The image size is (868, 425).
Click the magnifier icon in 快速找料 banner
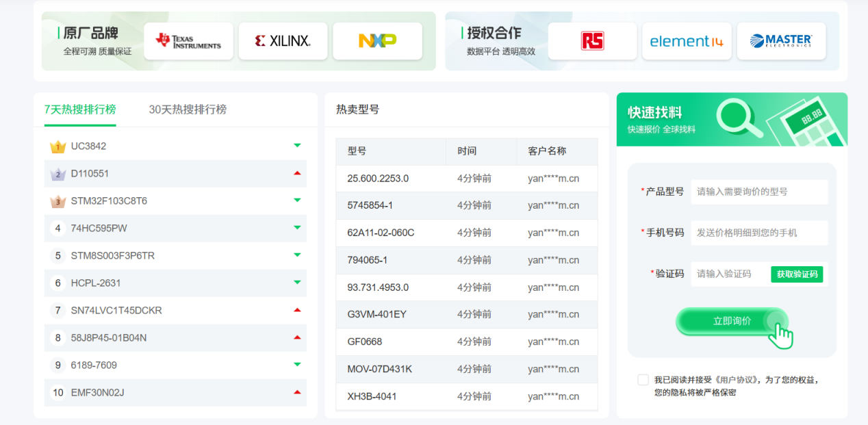pyautogui.click(x=739, y=117)
